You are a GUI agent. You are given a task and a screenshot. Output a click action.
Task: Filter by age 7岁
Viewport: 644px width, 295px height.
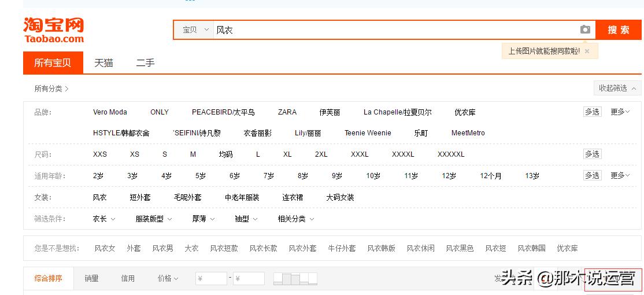coord(269,176)
